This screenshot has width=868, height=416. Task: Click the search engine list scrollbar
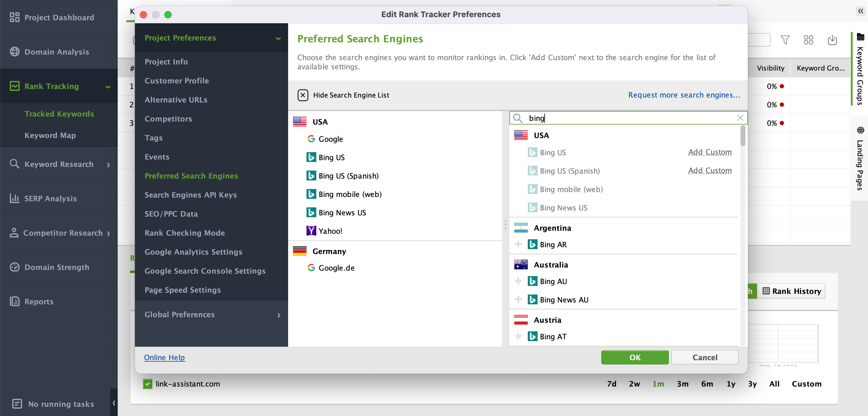pos(743,136)
